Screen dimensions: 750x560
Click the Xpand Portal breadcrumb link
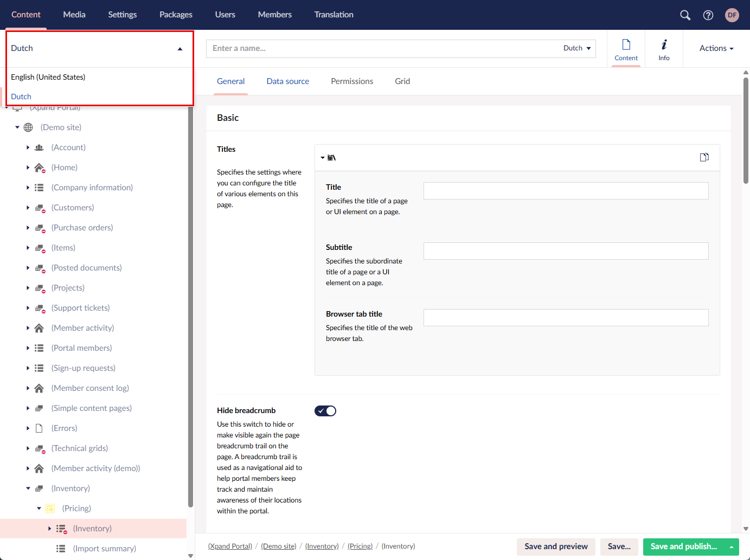click(230, 546)
